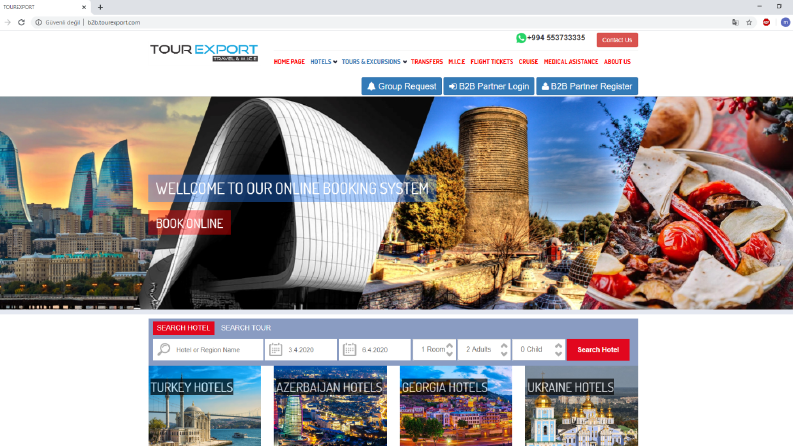Increase adults count with up arrow
793x446 pixels.
504,345
